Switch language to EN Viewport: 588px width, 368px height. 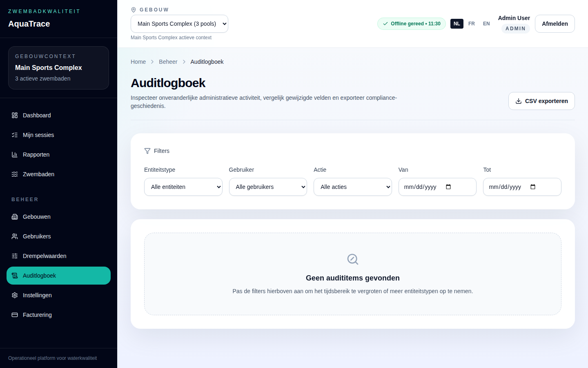(486, 24)
